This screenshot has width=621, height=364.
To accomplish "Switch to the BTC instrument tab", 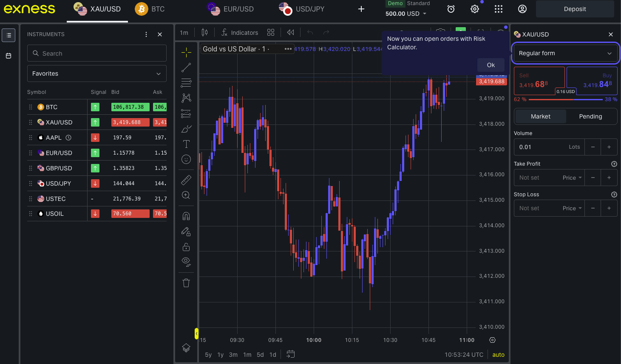I will point(150,9).
